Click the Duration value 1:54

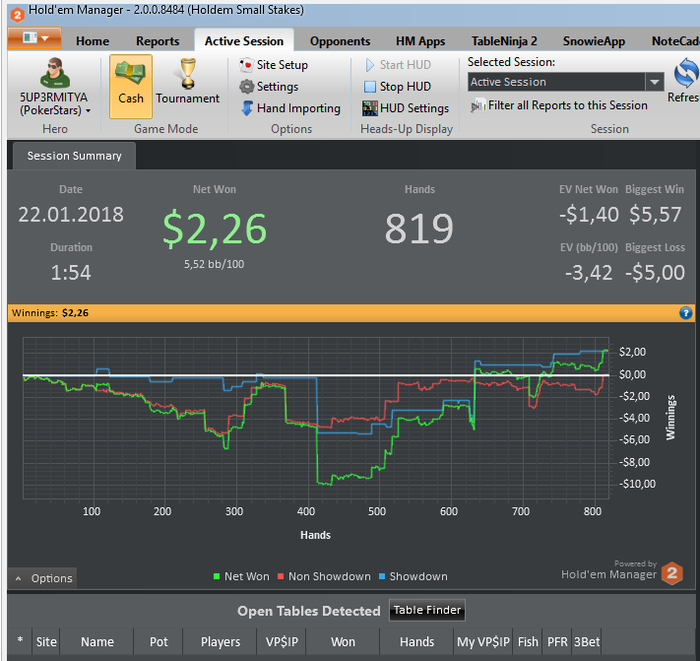tap(71, 273)
